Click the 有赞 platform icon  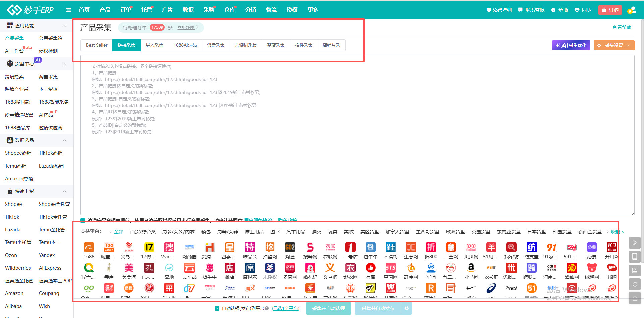(370, 268)
